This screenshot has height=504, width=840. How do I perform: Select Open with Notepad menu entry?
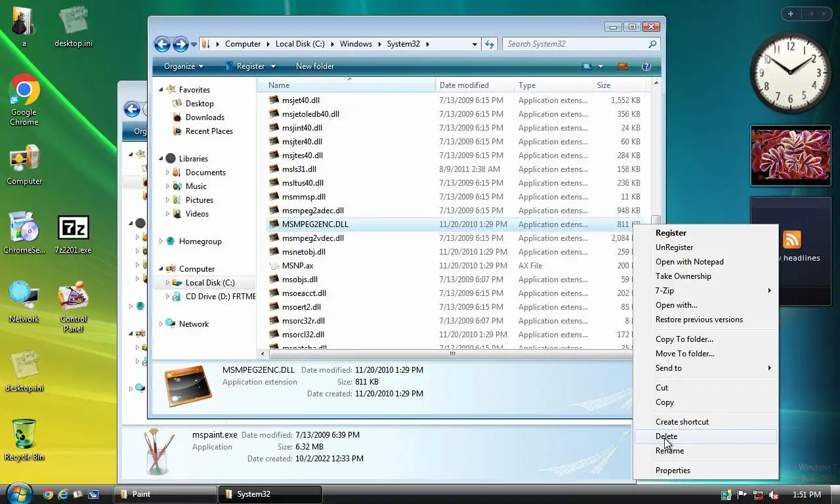point(705,262)
